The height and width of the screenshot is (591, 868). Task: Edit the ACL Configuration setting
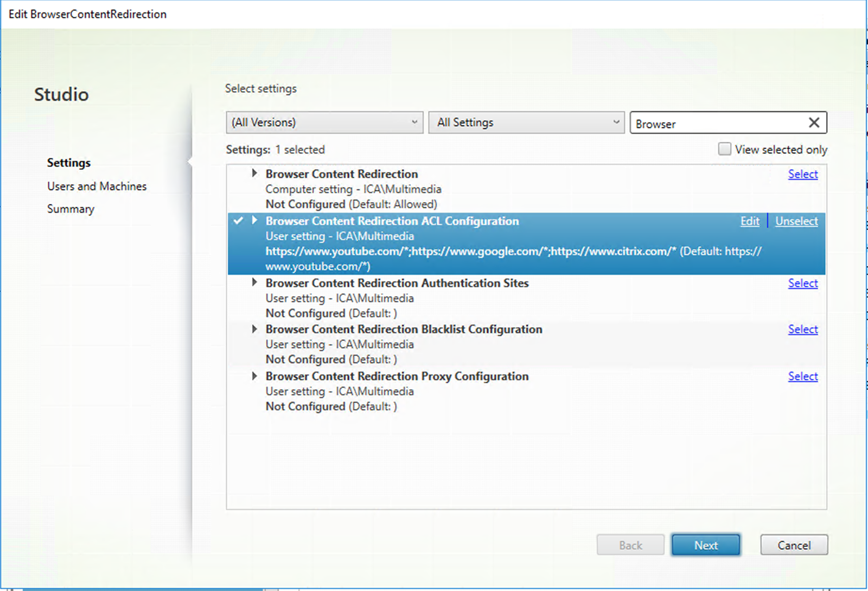pos(749,221)
